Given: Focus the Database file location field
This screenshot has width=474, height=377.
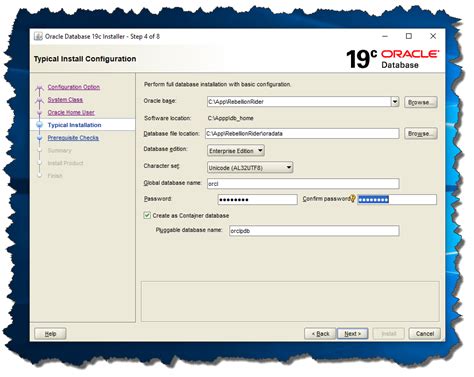Looking at the screenshot, I should click(x=302, y=134).
